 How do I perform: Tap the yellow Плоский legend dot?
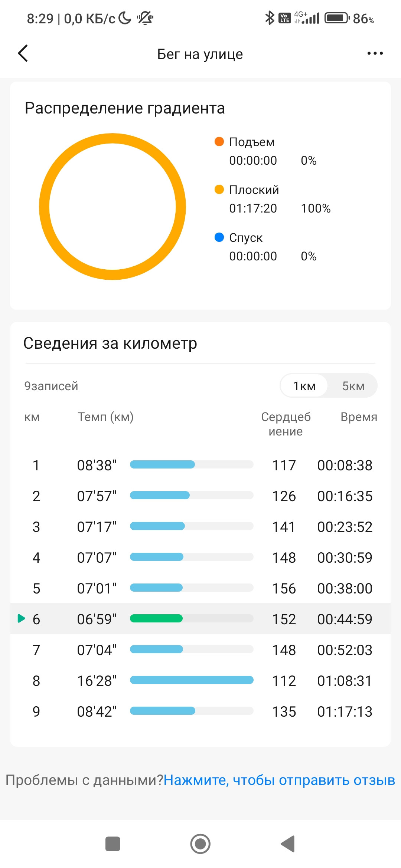tap(219, 190)
